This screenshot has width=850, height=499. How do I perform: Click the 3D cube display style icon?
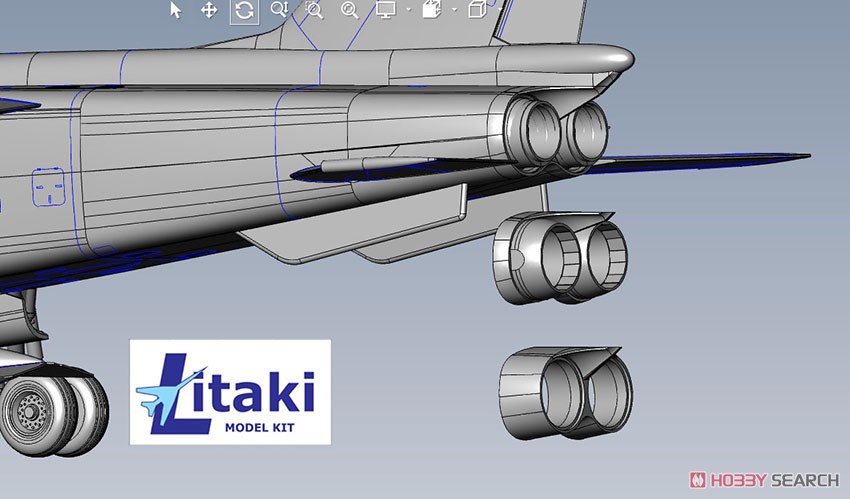477,10
